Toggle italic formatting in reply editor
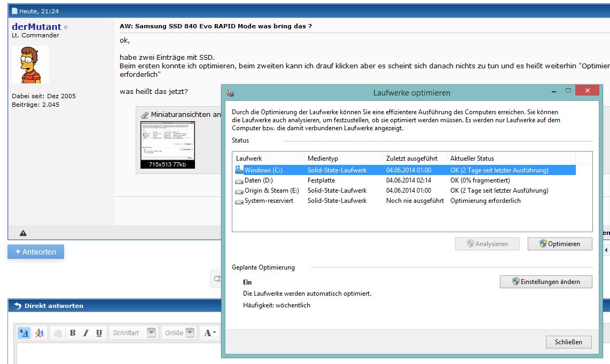The height and width of the screenshot is (364, 610). click(x=86, y=333)
